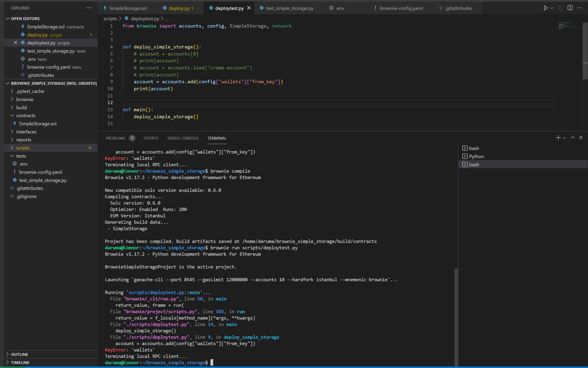588x368 pixels.
Task: Expand the scripts folder
Action: point(23,148)
